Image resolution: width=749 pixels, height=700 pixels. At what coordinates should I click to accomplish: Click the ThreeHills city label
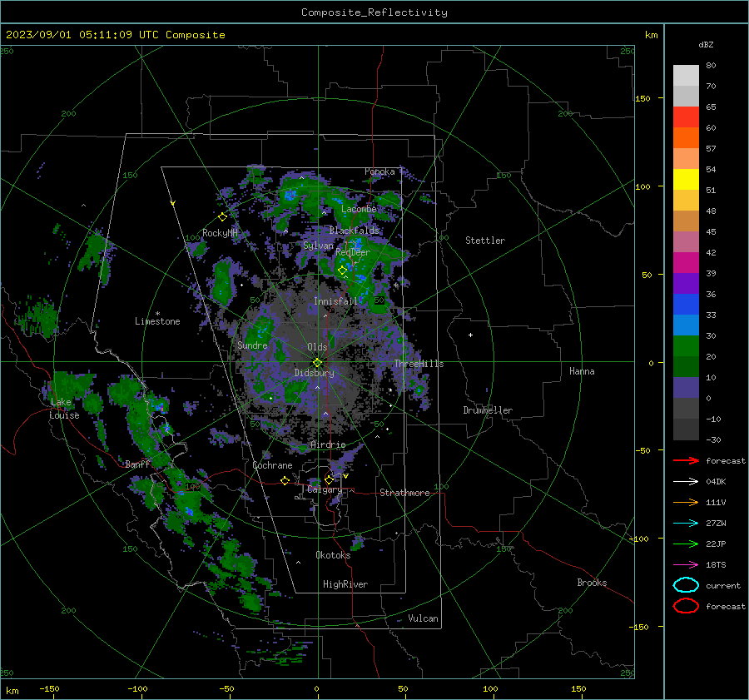click(x=419, y=364)
